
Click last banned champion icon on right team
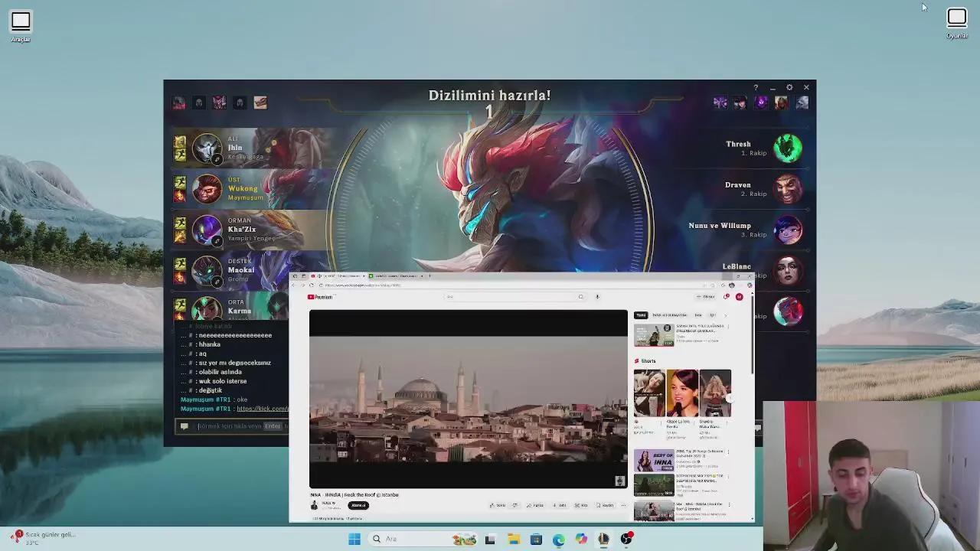point(802,103)
